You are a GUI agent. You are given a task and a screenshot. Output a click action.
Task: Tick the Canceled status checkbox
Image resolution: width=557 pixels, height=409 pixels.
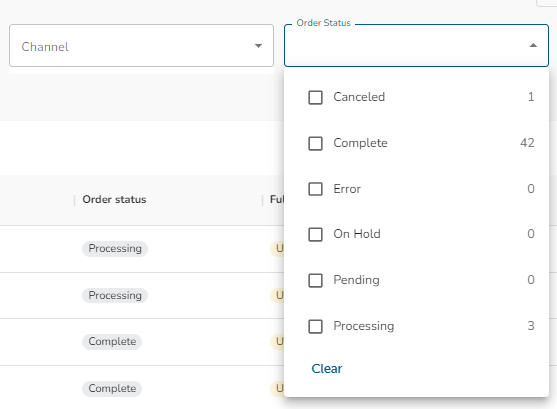(x=315, y=97)
